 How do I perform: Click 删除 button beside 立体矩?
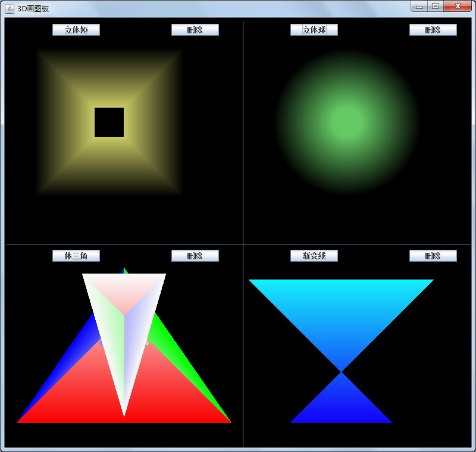[195, 30]
